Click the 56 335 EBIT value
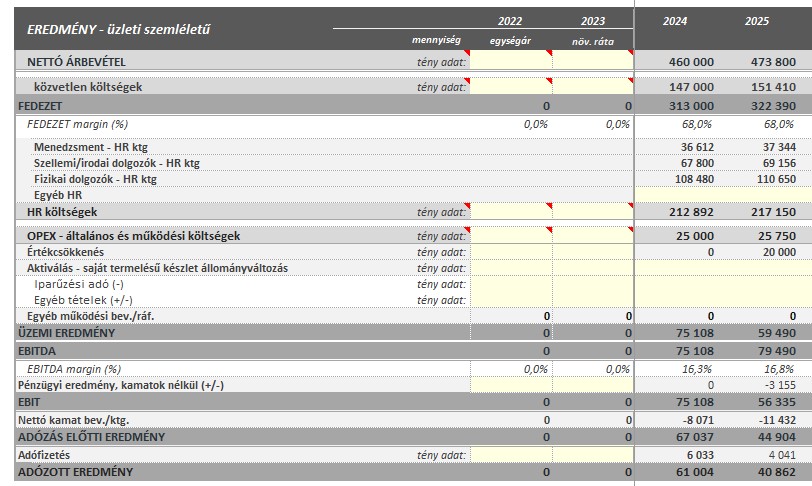This screenshot has height=486, width=812. click(777, 402)
